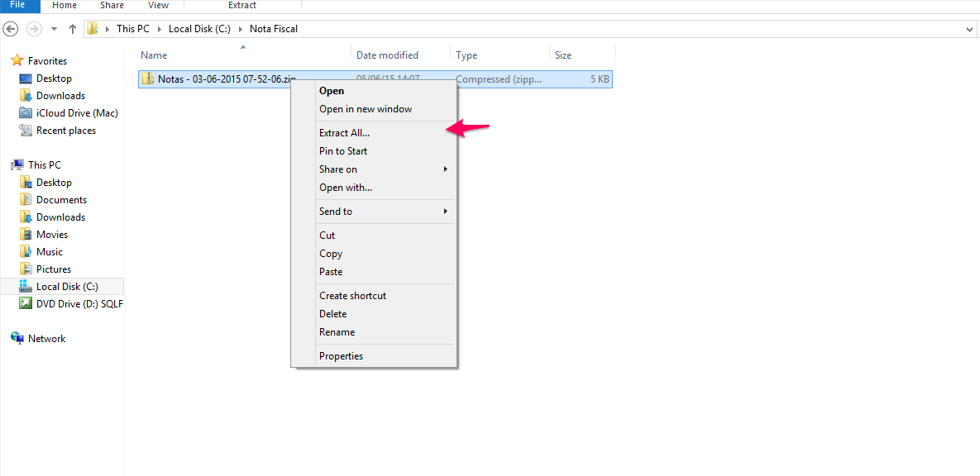980x476 pixels.
Task: Click the Desktop folder icon under This PC
Action: click(26, 183)
